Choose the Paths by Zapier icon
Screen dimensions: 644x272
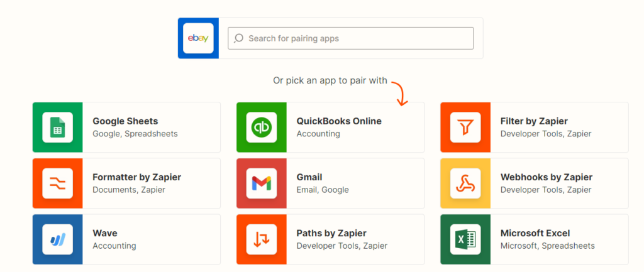point(262,239)
